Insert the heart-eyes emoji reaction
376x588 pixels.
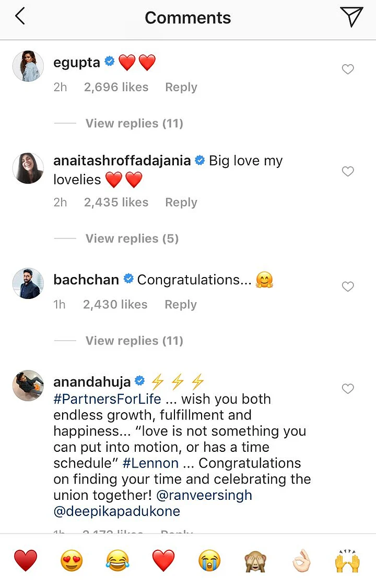pyautogui.click(x=71, y=561)
